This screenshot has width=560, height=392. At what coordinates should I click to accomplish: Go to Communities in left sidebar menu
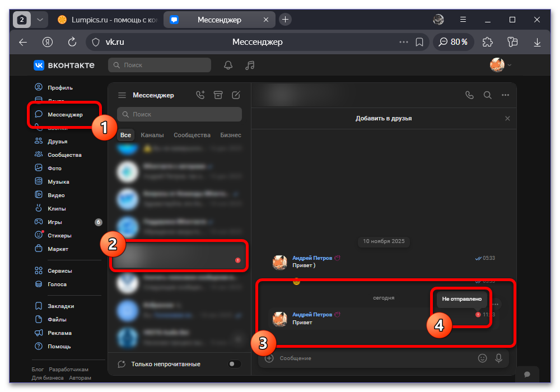coord(58,155)
